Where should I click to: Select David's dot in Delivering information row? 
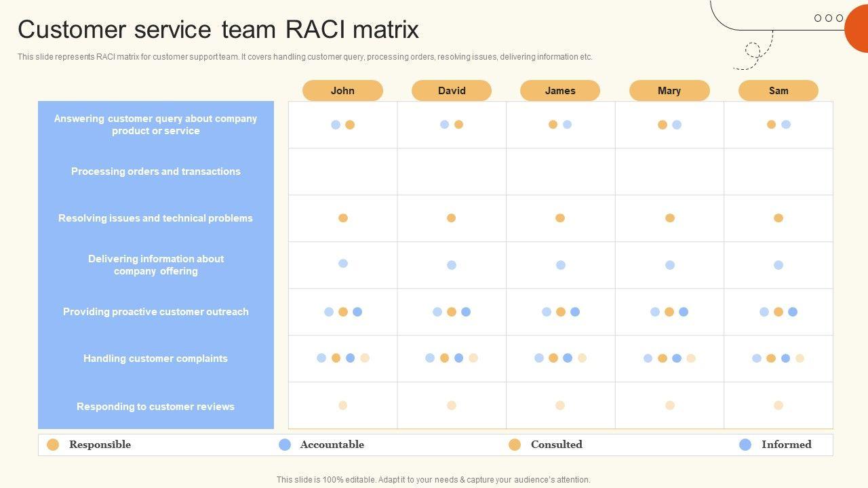tap(452, 266)
